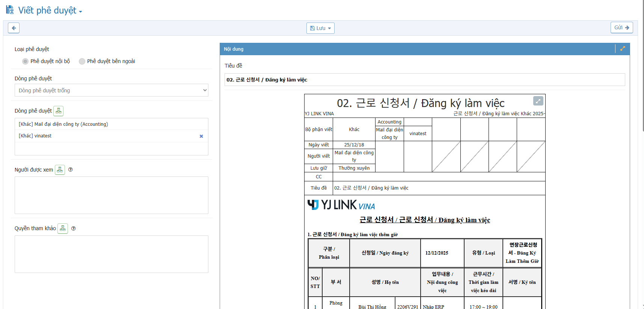Open the Lưu save dropdown
644x309 pixels.
[320, 28]
